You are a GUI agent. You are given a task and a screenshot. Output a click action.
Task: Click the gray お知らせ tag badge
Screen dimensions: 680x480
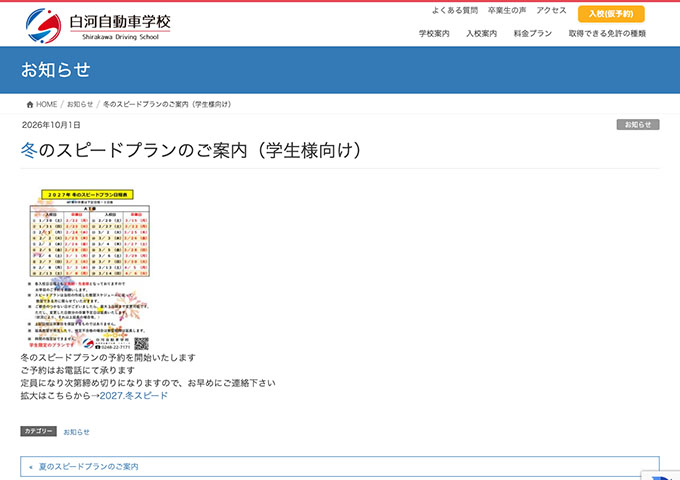pos(638,125)
